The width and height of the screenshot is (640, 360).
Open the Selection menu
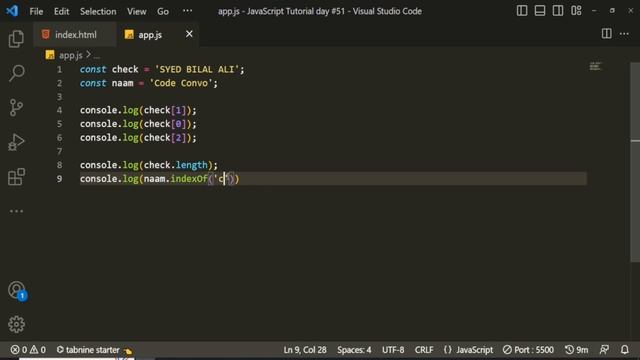(98, 11)
